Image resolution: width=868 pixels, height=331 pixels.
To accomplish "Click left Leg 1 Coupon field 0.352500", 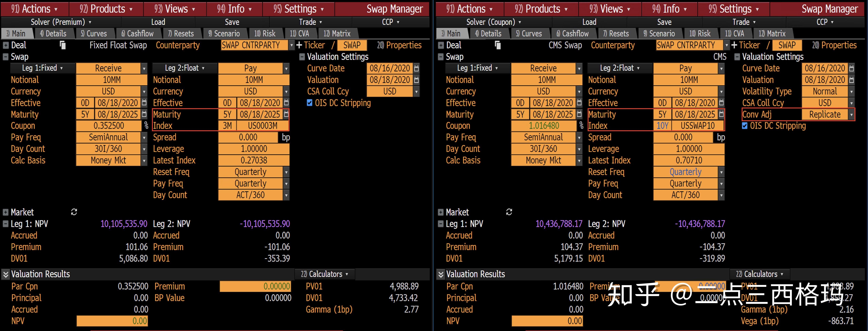I will tap(108, 126).
